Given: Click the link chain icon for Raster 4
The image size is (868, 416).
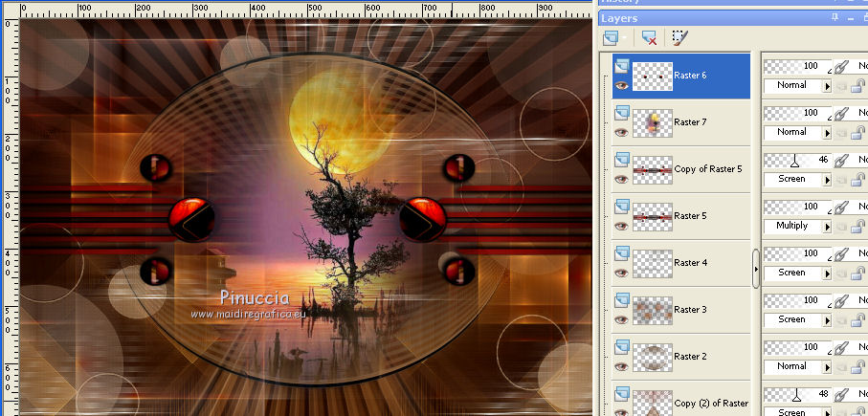Looking at the screenshot, I should click(841, 254).
